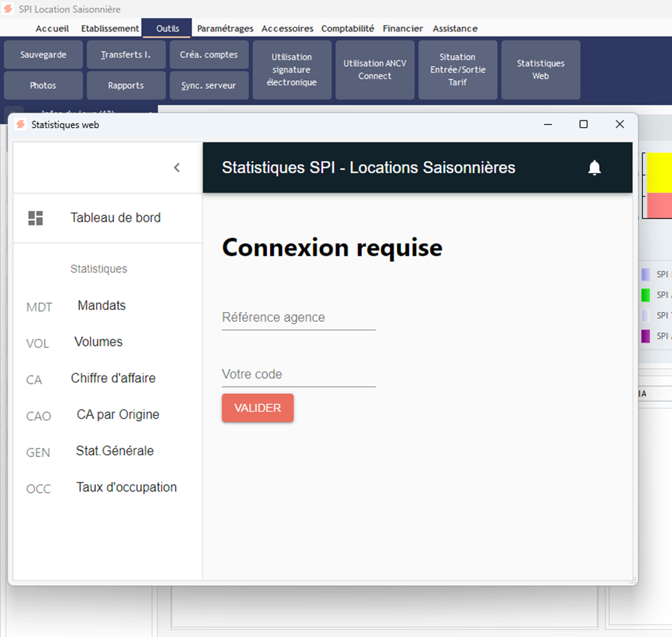This screenshot has height=637, width=672.
Task: Click the Rapports toolbar button
Action: click(x=126, y=85)
